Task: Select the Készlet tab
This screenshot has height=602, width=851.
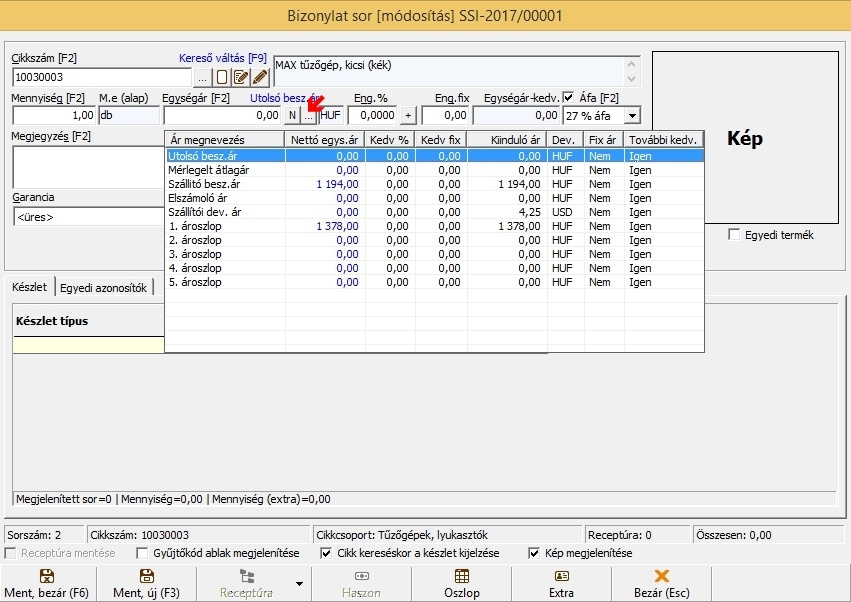Action: pos(29,288)
